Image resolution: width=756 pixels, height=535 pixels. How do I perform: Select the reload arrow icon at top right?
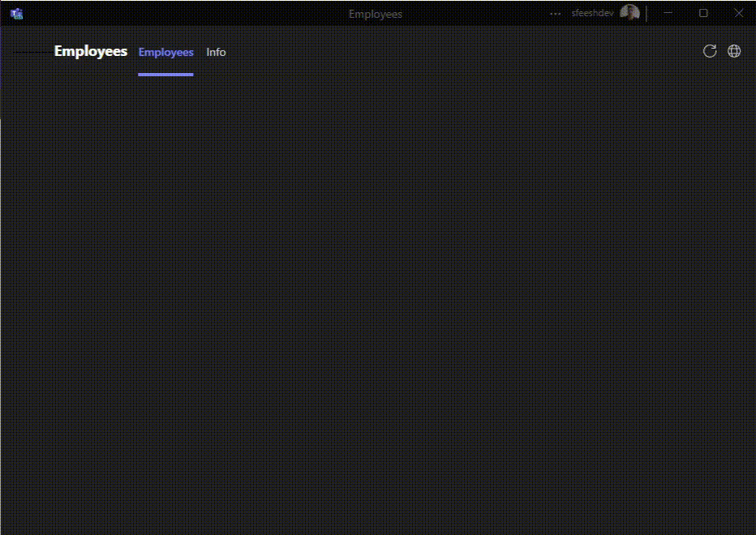click(x=710, y=51)
